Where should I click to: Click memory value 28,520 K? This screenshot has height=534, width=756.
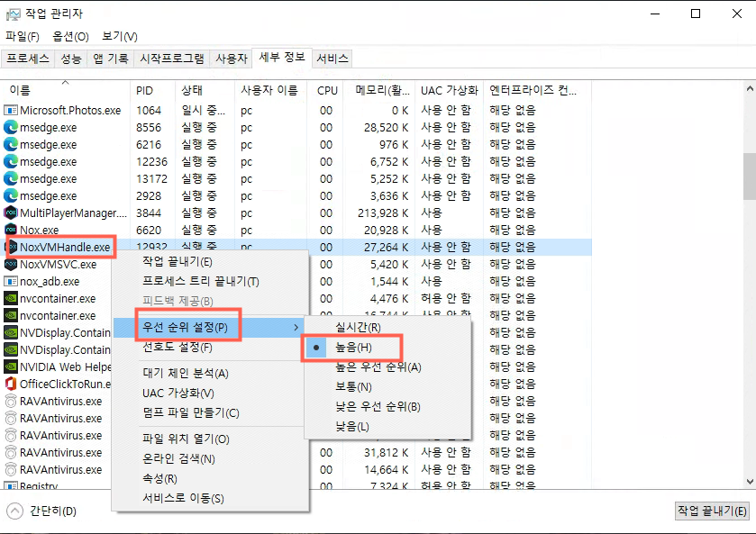pyautogui.click(x=386, y=128)
